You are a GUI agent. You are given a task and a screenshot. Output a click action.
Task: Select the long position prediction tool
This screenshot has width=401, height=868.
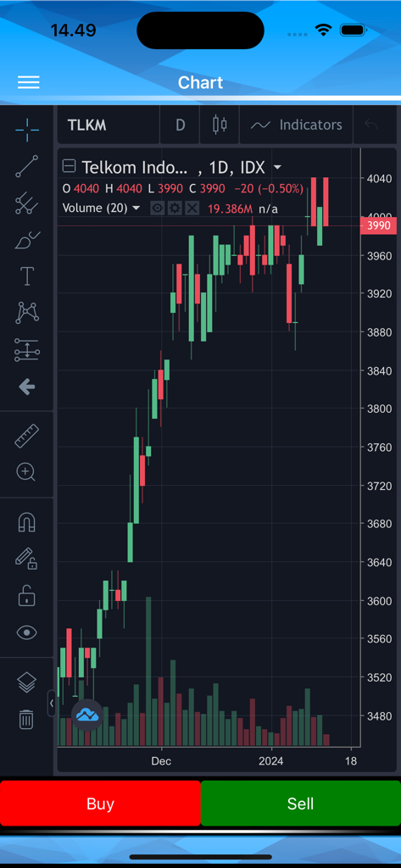tap(27, 350)
